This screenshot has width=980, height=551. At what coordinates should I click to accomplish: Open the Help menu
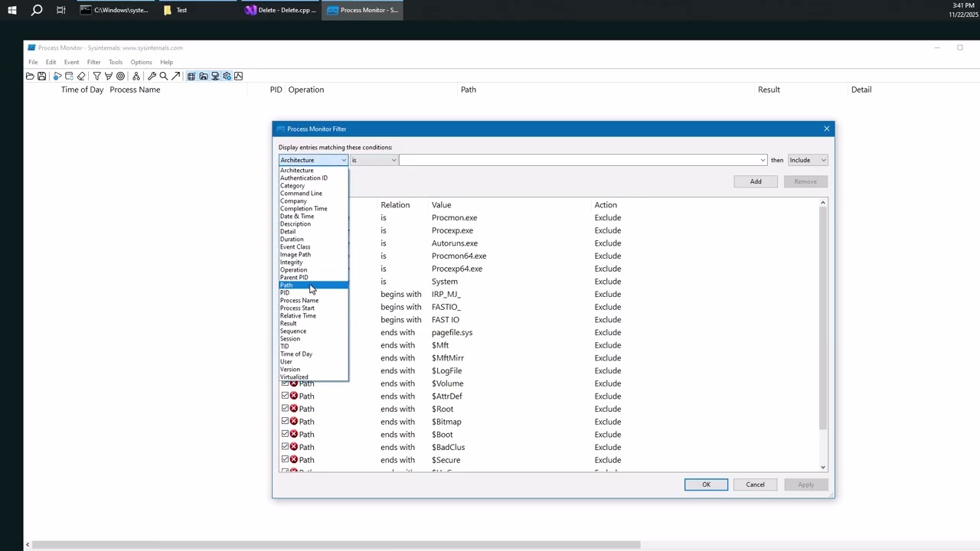[166, 62]
